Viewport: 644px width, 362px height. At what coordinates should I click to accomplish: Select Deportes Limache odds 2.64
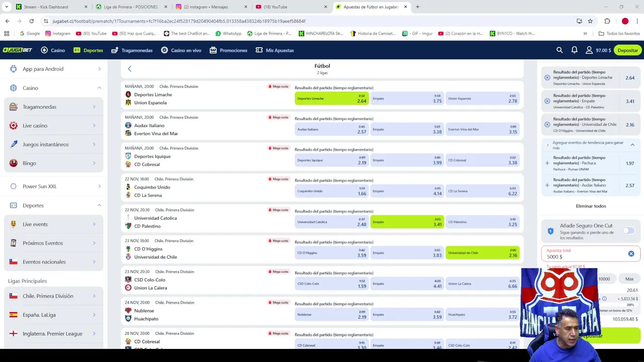tap(332, 99)
